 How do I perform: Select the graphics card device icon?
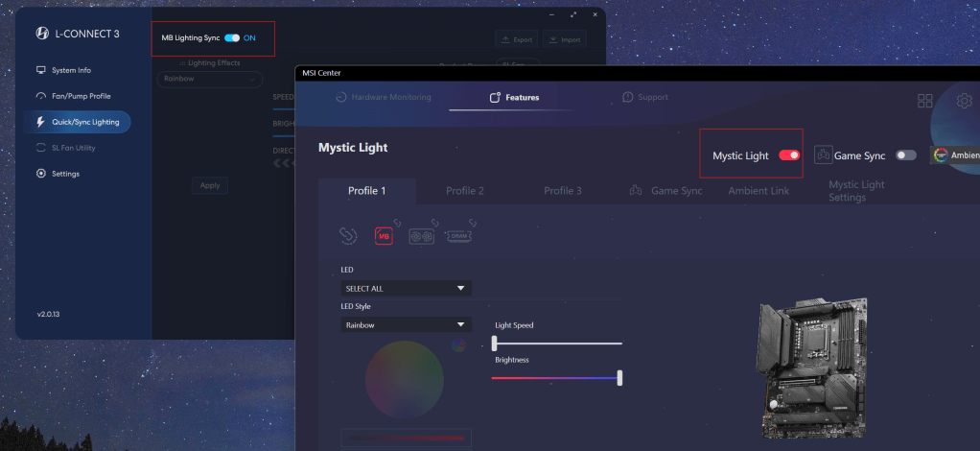(x=422, y=235)
